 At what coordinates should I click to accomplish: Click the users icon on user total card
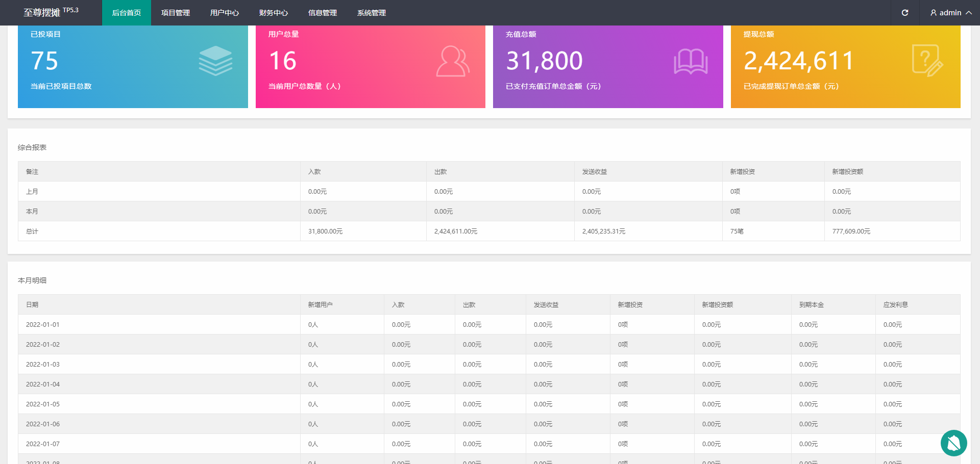pyautogui.click(x=453, y=61)
